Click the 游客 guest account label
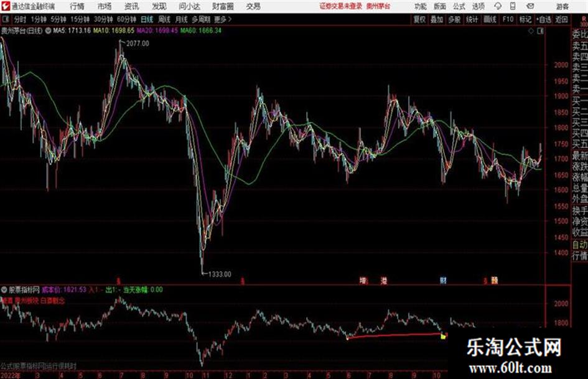 (562, 6)
